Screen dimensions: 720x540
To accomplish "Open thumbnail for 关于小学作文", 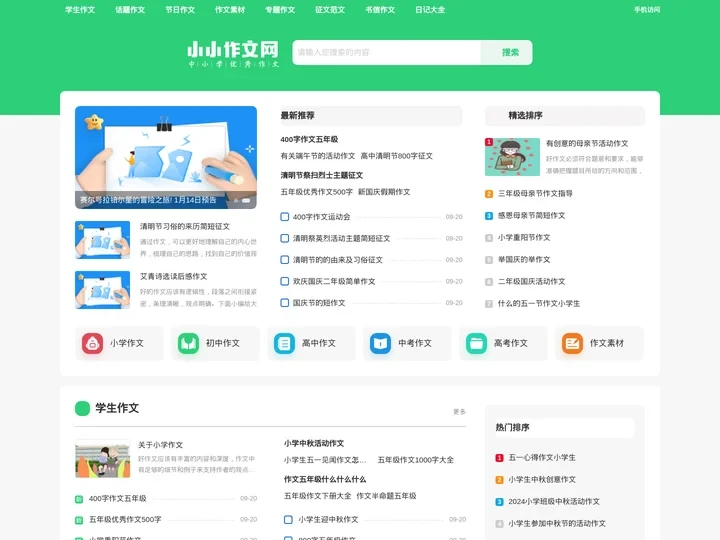I will (x=102, y=458).
